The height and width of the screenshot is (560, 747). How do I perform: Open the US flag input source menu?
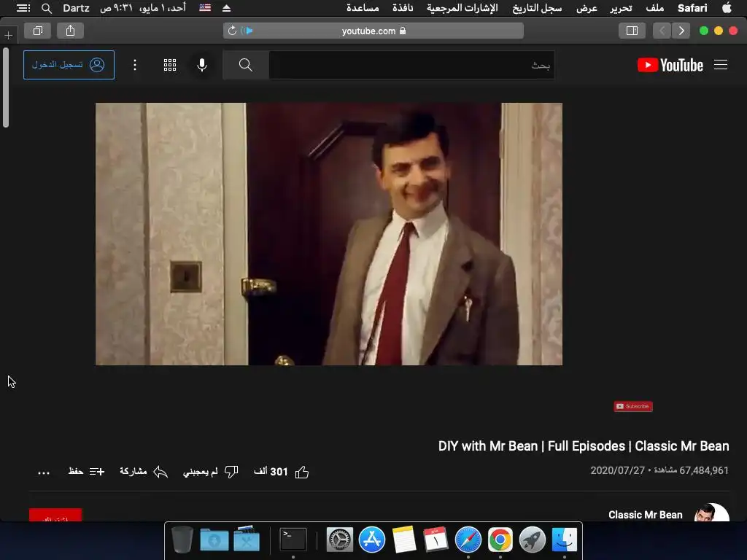point(205,7)
